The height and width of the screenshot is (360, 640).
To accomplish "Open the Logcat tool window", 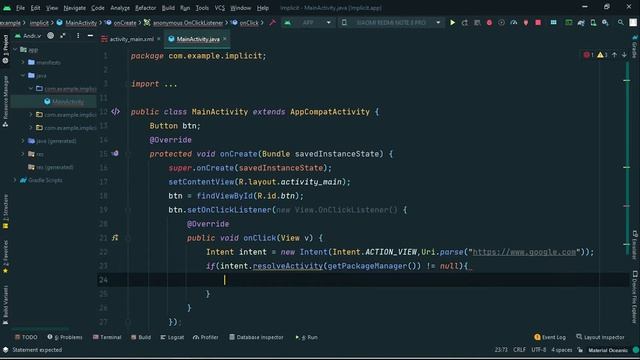I will pos(172,337).
